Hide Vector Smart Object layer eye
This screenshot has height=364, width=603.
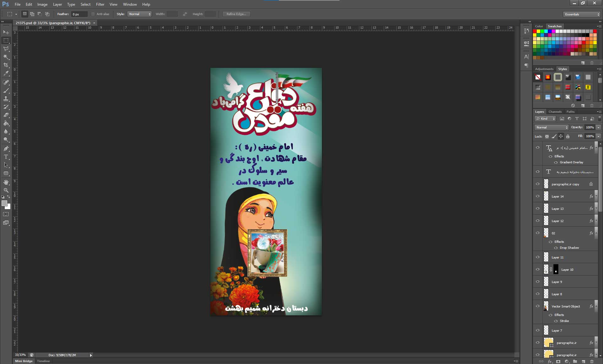coord(538,306)
